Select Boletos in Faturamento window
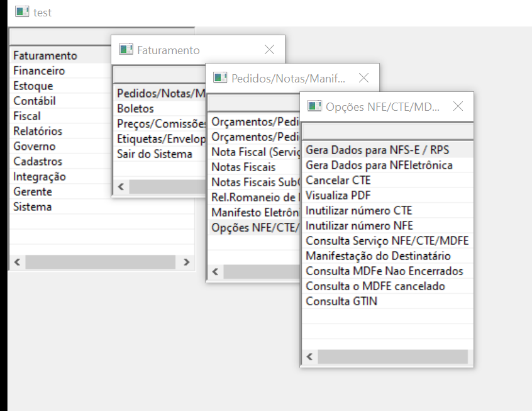This screenshot has width=532, height=411. [x=135, y=109]
